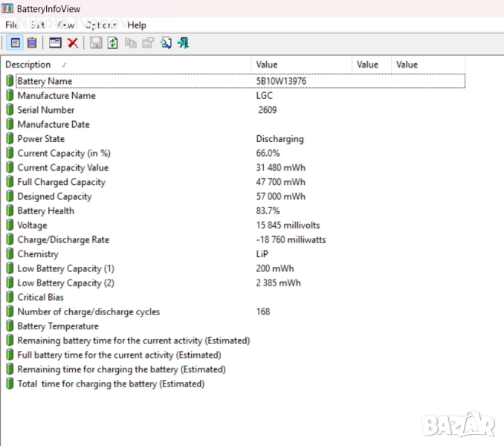Open the File menu
This screenshot has height=446, width=504.
[x=12, y=25]
